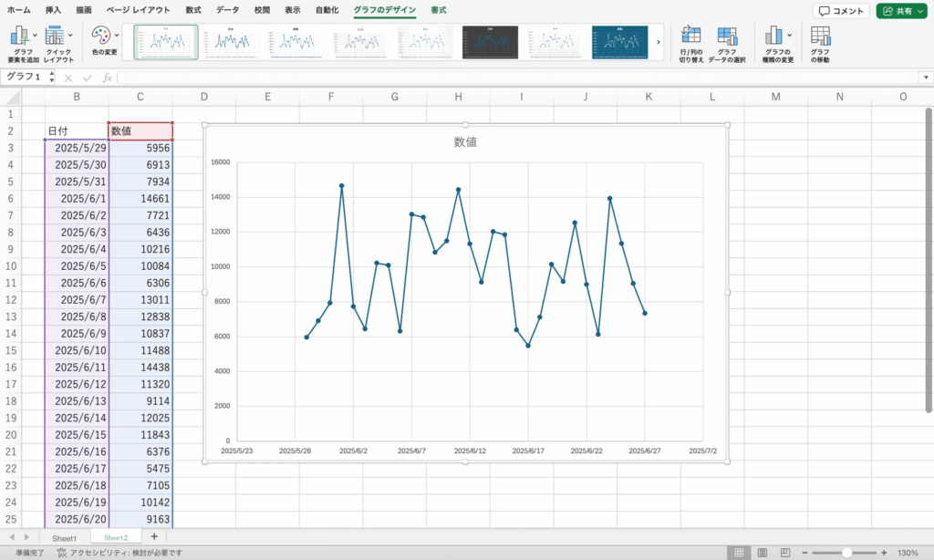The width and height of the screenshot is (934, 560).
Task: Click the accessibility check icon in status bar
Action: click(61, 553)
